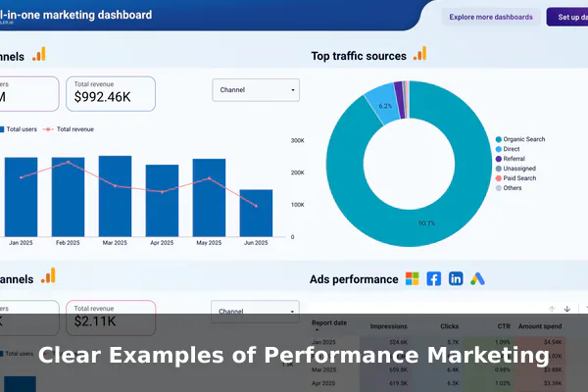Image resolution: width=588 pixels, height=392 pixels.
Task: Click the 300K y-axis label
Action: pyautogui.click(x=298, y=140)
